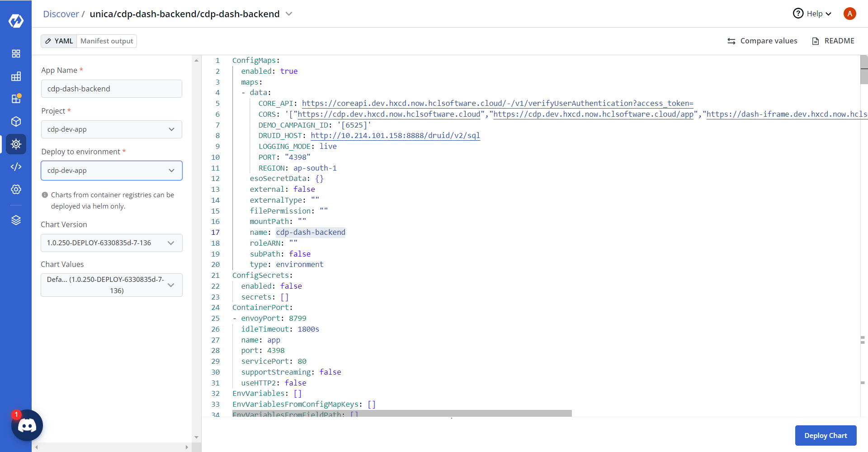Select the highlighted helm wheel sidebar icon
This screenshot has width=868, height=452.
(x=16, y=144)
